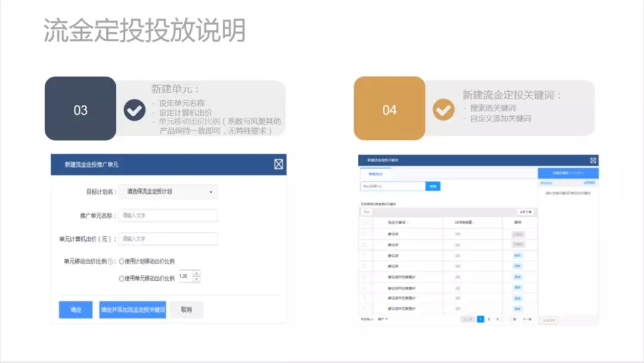Image resolution: width=644 pixels, height=363 pixels.
Task: Switch to the keyword search tab
Action: [376, 173]
